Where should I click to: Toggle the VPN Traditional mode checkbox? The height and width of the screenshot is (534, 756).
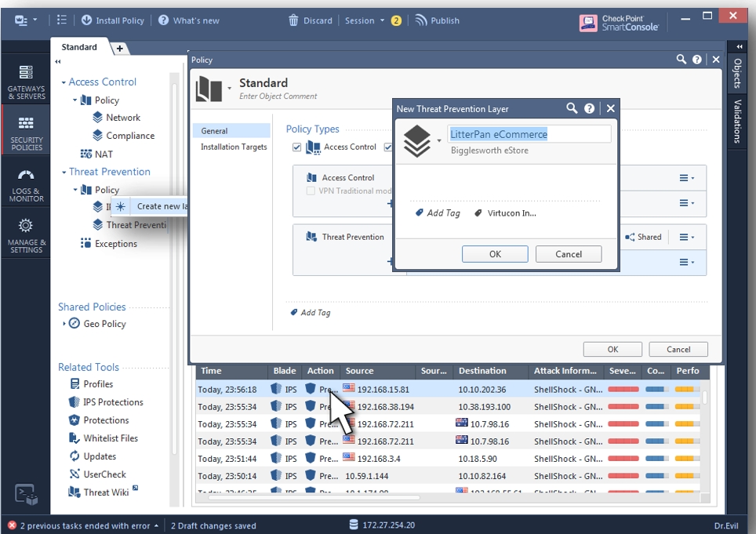(x=311, y=191)
